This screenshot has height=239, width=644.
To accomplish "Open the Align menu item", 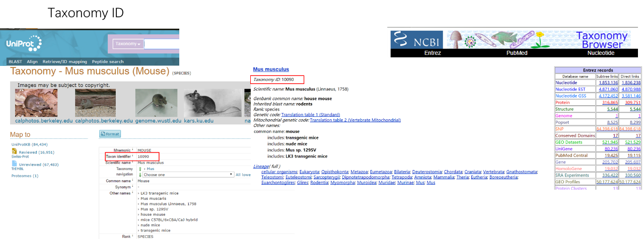I will (32, 61).
